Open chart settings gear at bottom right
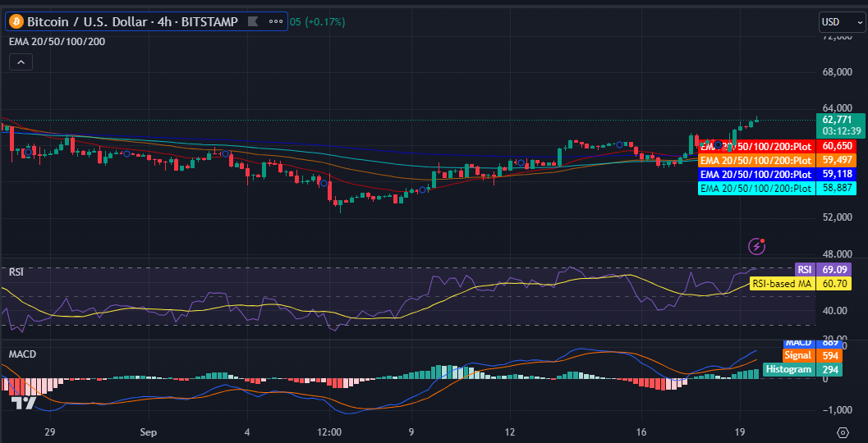This screenshot has height=443, width=868. (843, 432)
